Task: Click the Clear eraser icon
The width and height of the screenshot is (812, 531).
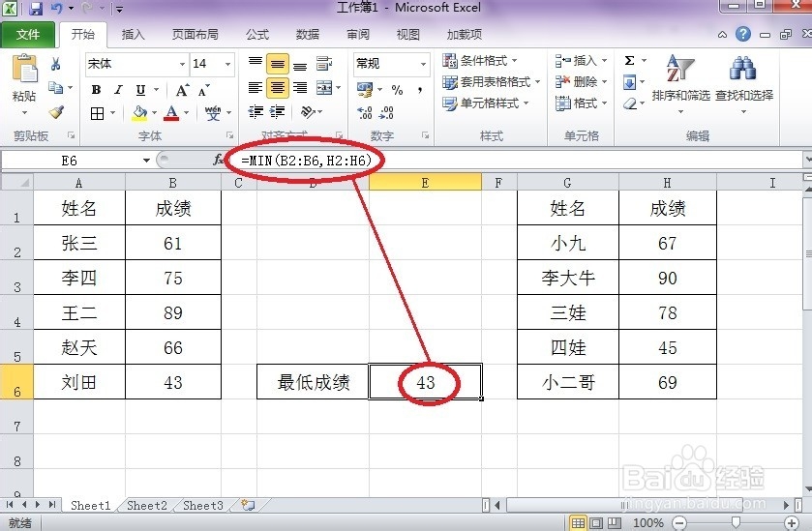Action: pyautogui.click(x=630, y=103)
